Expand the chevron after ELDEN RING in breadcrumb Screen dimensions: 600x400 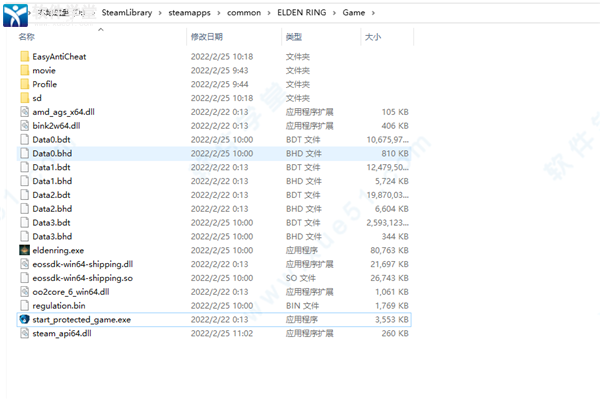tap(337, 12)
